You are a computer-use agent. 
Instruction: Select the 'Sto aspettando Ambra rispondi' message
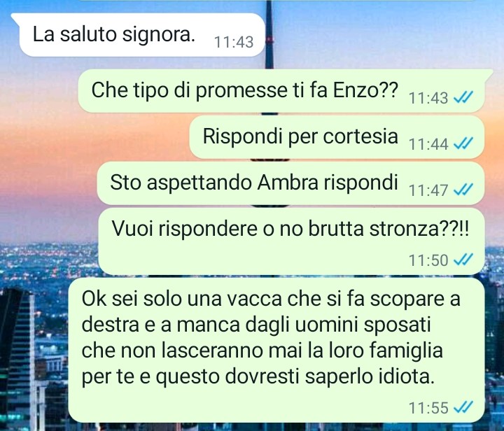coord(291,183)
